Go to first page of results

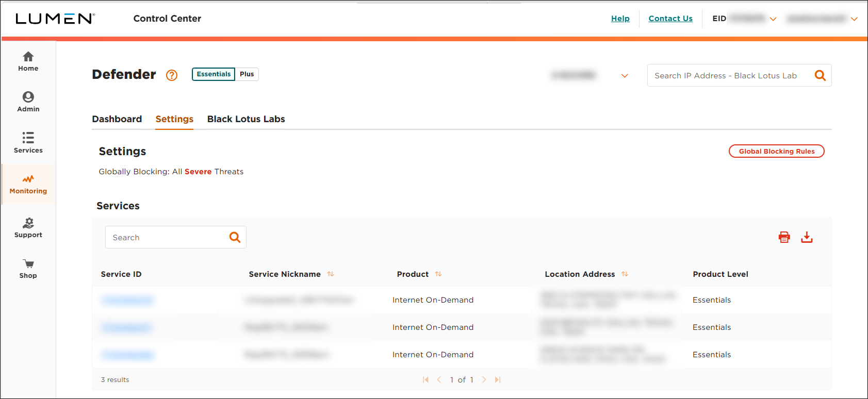coord(425,379)
